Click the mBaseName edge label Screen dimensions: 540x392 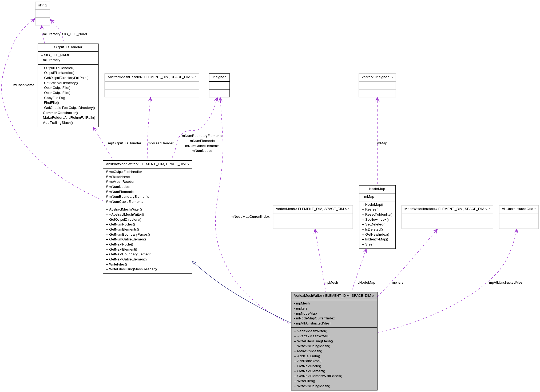24,85
